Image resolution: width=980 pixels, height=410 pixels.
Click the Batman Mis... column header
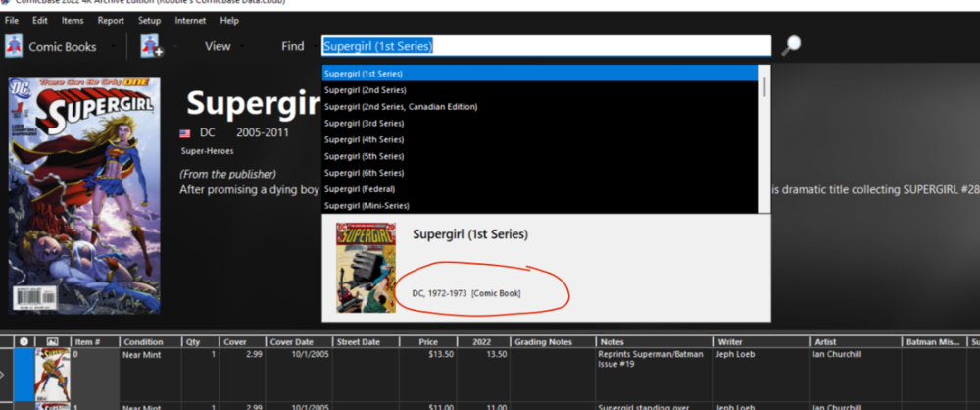tap(935, 342)
